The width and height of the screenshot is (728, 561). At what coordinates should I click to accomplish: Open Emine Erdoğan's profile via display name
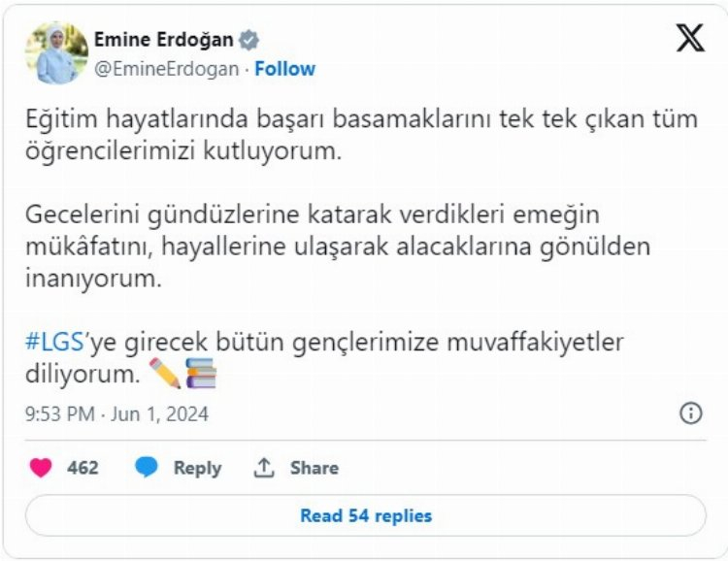point(164,40)
